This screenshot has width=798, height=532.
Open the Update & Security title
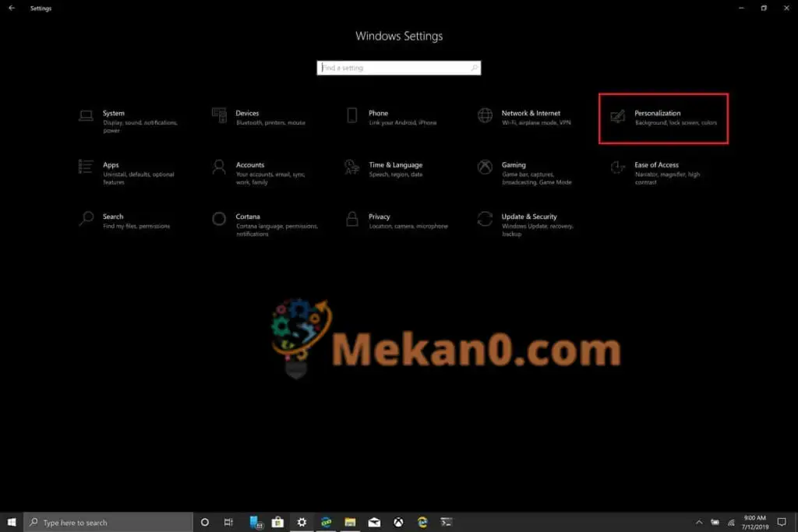click(529, 217)
